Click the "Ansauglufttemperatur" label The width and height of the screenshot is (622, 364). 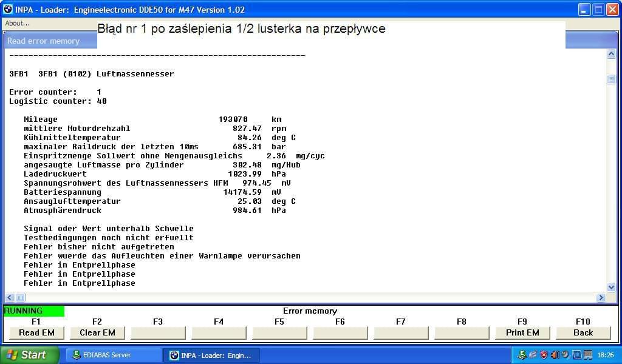72,201
